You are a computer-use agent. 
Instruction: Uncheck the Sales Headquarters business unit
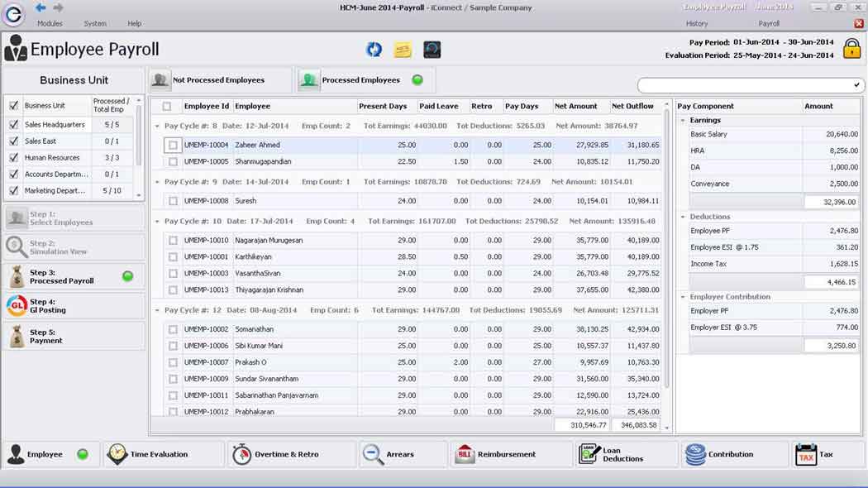pos(13,125)
